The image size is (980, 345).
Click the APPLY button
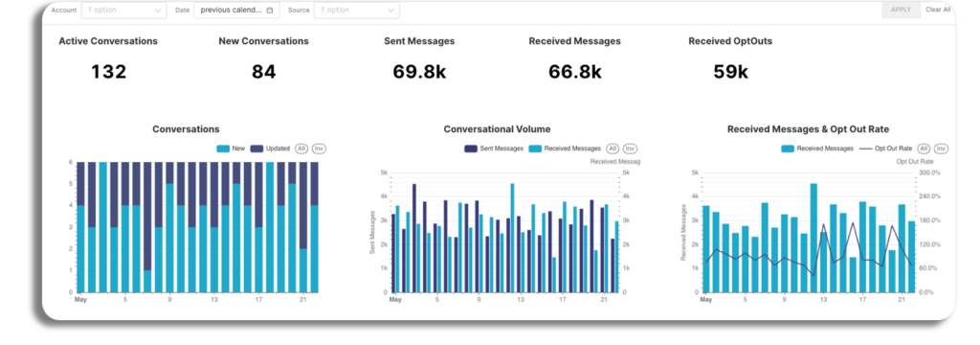pos(901,10)
